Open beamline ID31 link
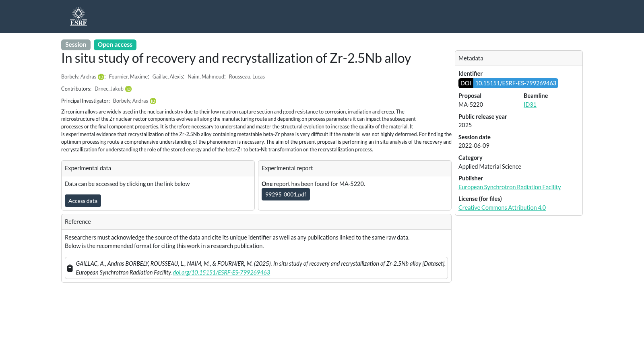This screenshot has height=345, width=644. click(530, 105)
